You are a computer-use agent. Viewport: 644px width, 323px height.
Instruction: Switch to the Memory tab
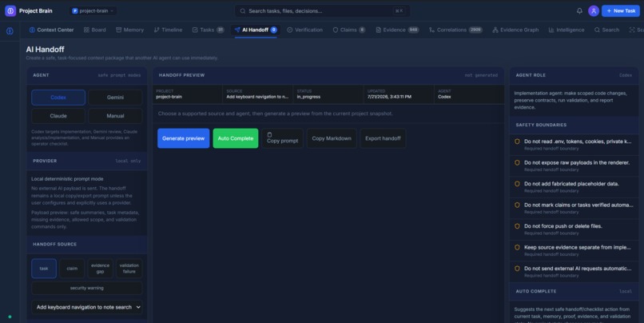(129, 30)
